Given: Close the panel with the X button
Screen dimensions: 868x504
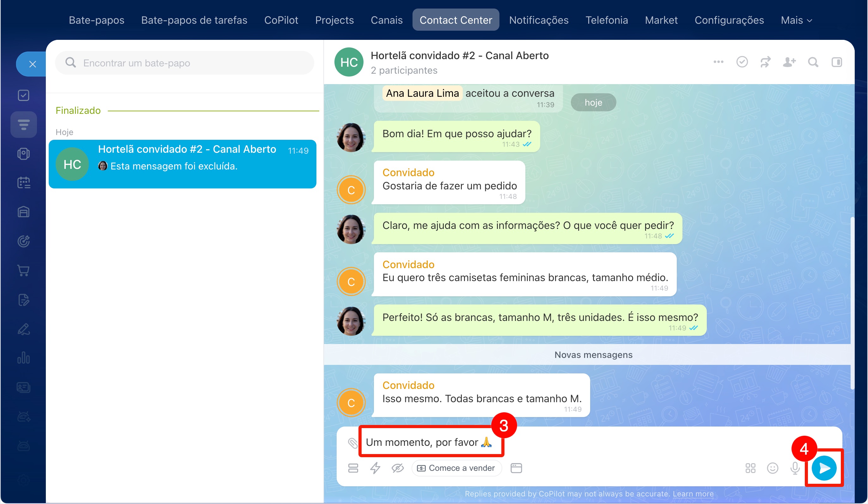Looking at the screenshot, I should [32, 64].
